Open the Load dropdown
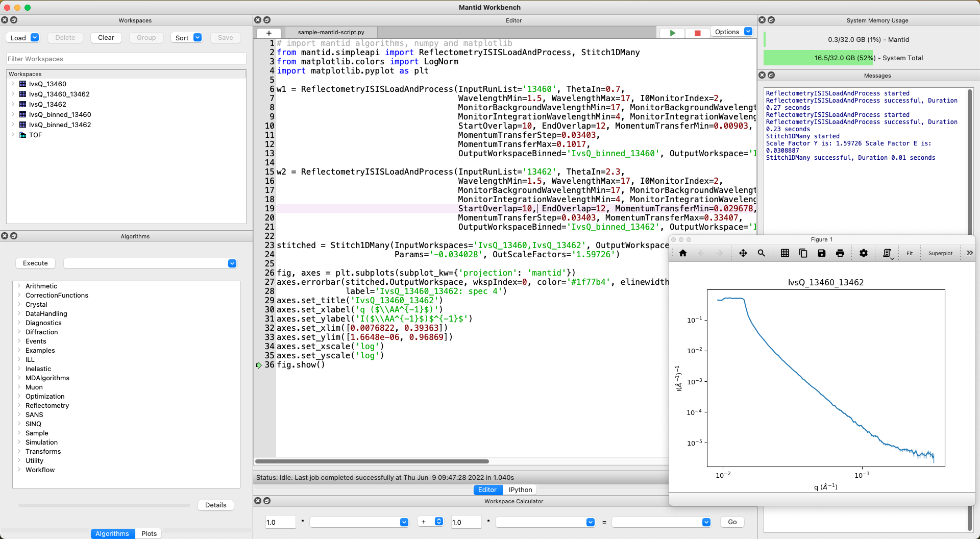Screen dimensions: 980x539 (x=35, y=37)
